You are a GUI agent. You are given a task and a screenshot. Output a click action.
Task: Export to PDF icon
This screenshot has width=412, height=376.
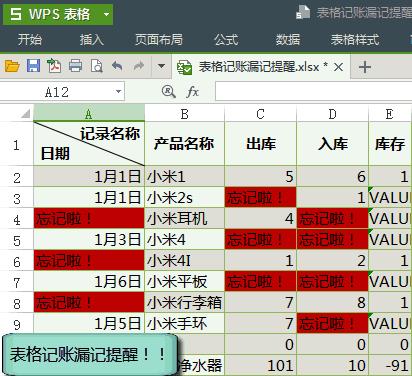click(54, 66)
